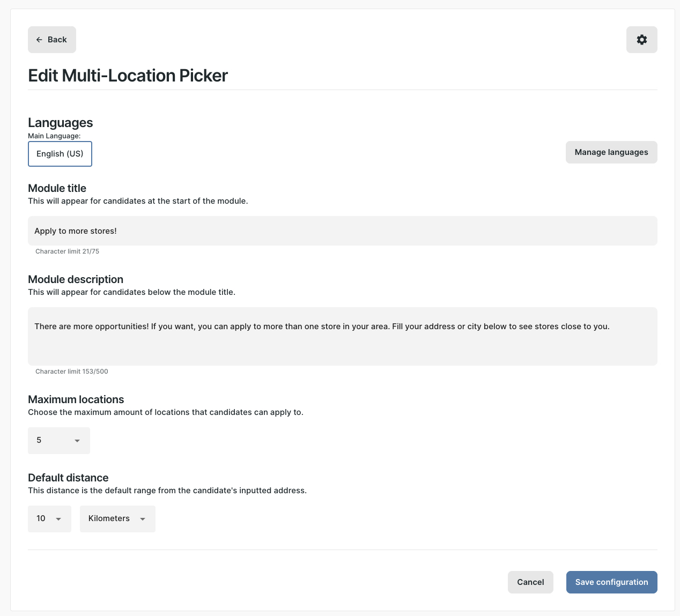Click into the Module description text area
The width and height of the screenshot is (680, 616).
(x=342, y=336)
